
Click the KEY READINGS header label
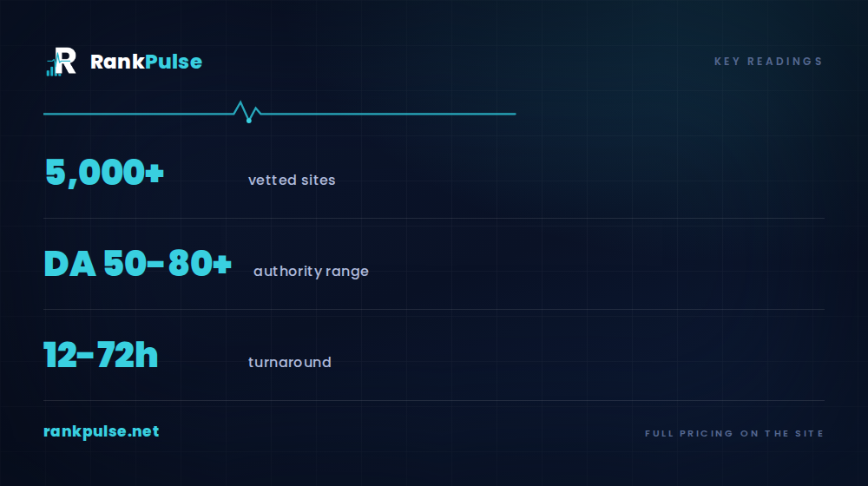pos(768,62)
